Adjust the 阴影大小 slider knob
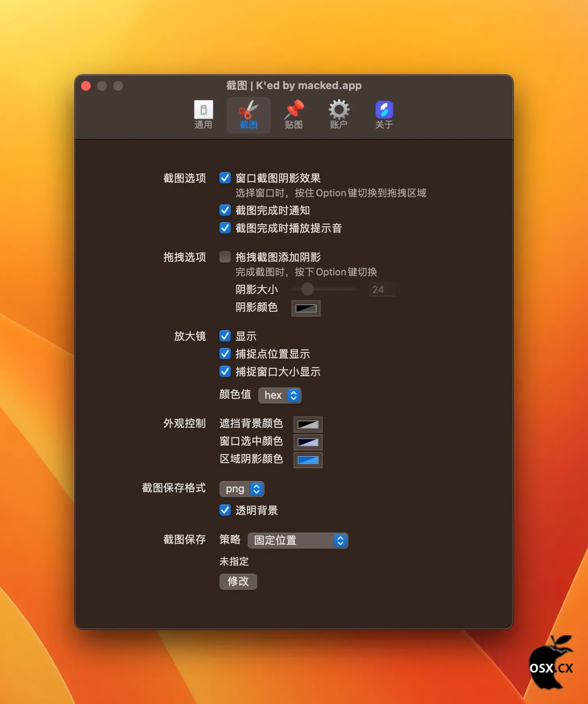Screen dimensions: 588x704 coord(308,289)
